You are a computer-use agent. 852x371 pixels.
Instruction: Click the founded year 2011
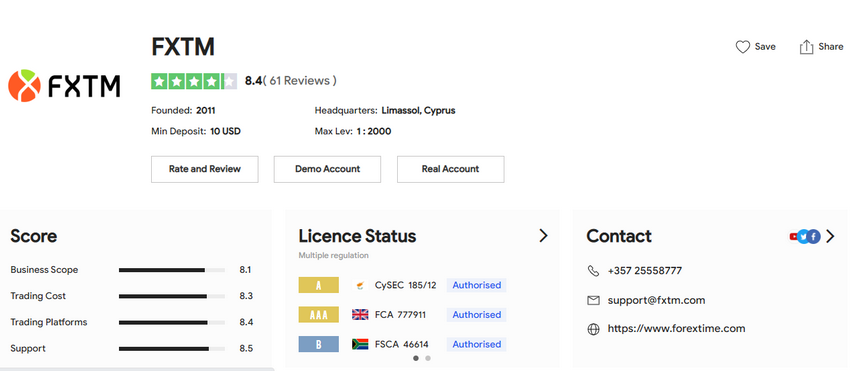[x=205, y=111]
